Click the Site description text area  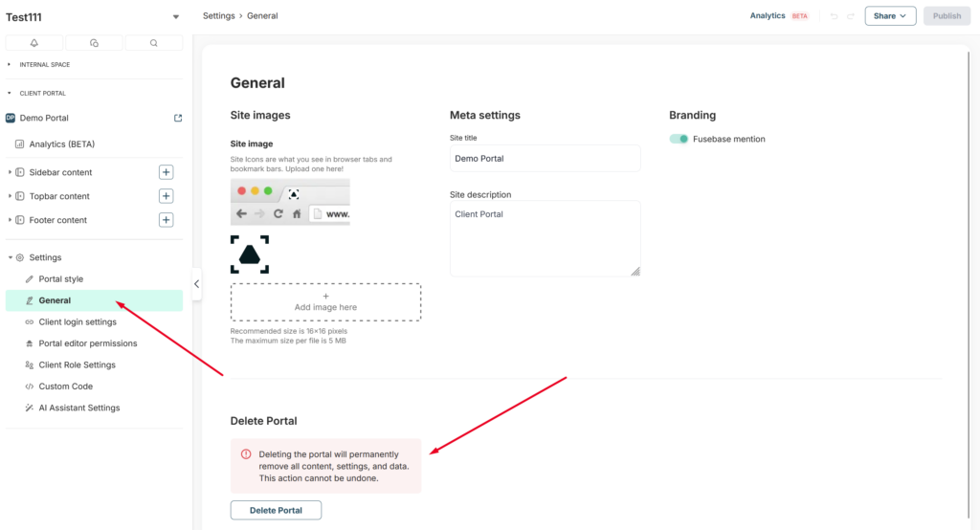545,238
